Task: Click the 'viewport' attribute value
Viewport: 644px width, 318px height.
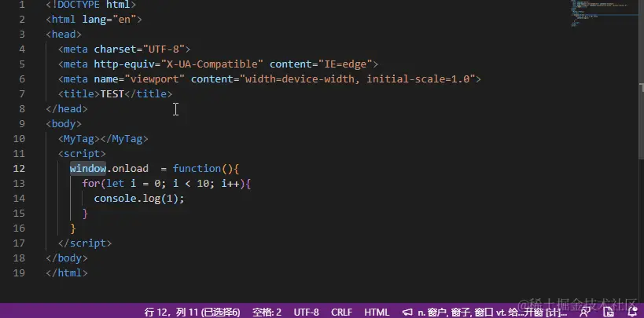Action: [x=155, y=79]
